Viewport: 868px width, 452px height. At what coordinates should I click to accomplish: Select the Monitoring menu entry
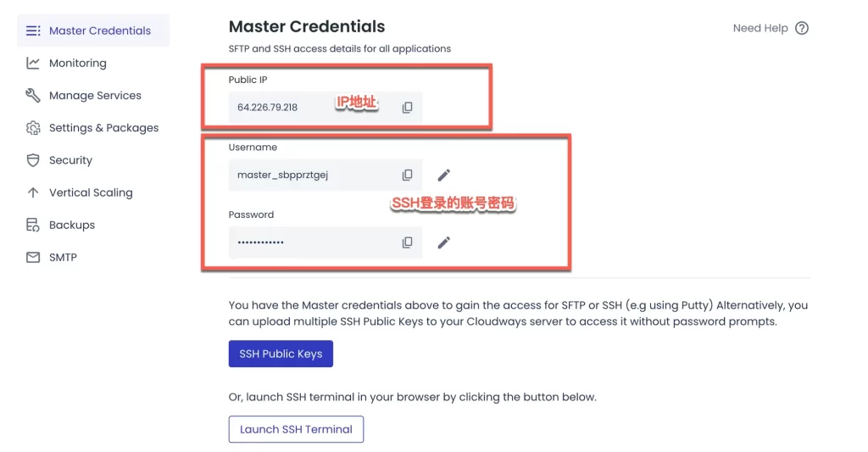pos(77,63)
